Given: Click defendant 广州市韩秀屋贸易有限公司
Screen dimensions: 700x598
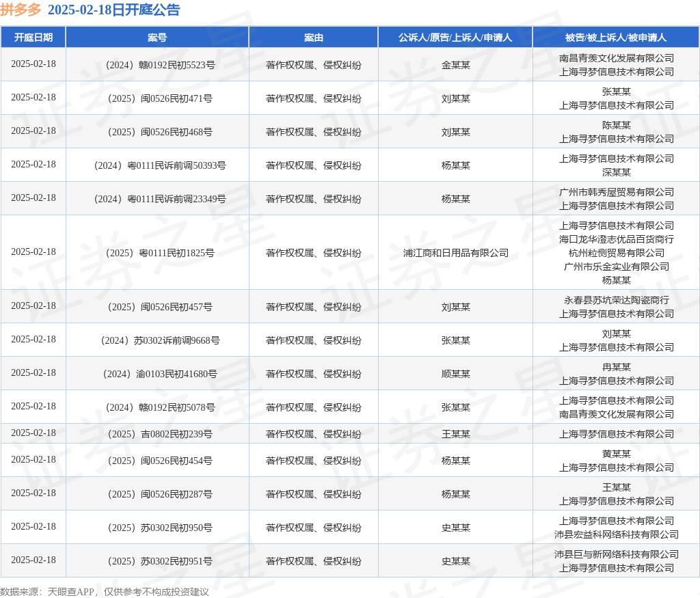Looking at the screenshot, I should click(616, 192).
